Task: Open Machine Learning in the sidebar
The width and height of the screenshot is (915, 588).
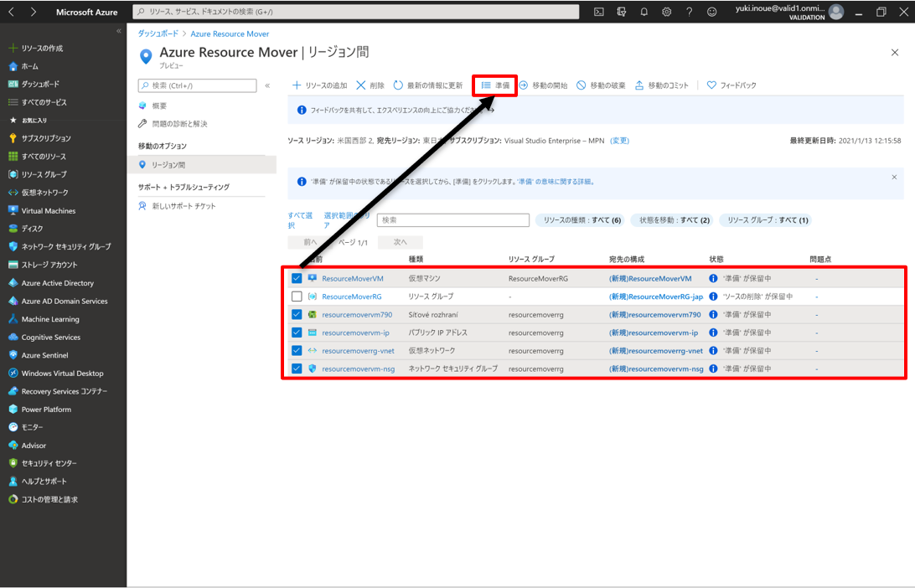Action: pos(44,319)
